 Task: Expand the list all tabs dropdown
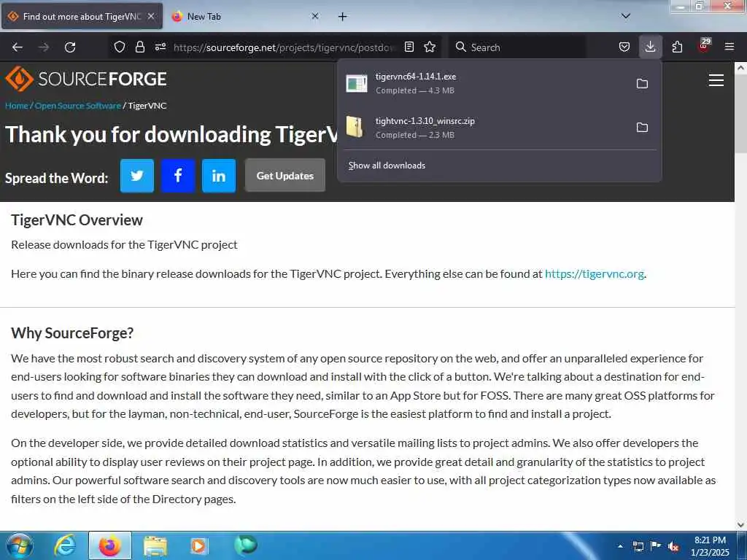click(x=625, y=16)
